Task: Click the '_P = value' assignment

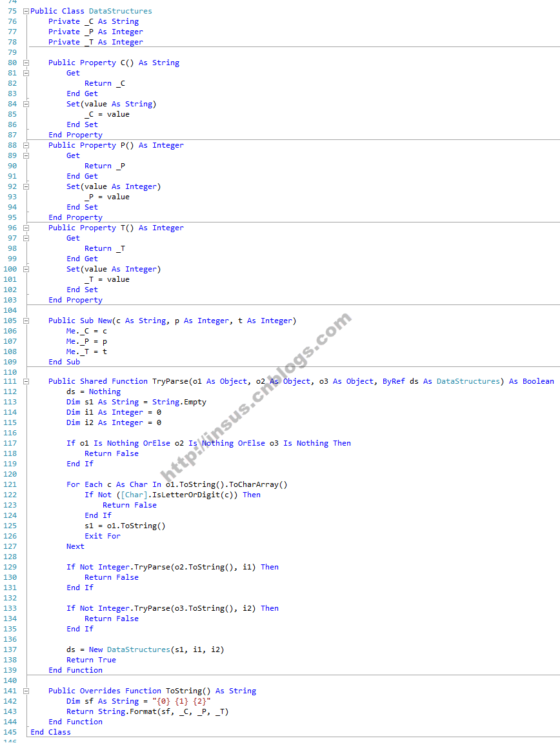Action: (107, 197)
